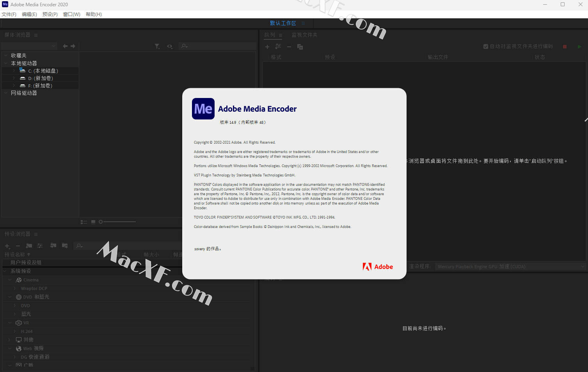The height and width of the screenshot is (372, 588).
Task: Go back in Media Browser navigation
Action: click(65, 46)
